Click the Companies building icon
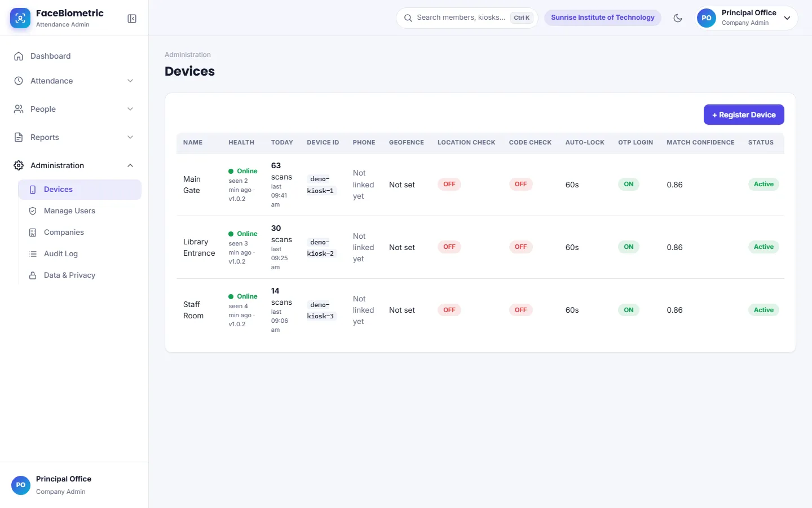The height and width of the screenshot is (508, 812). (x=33, y=233)
